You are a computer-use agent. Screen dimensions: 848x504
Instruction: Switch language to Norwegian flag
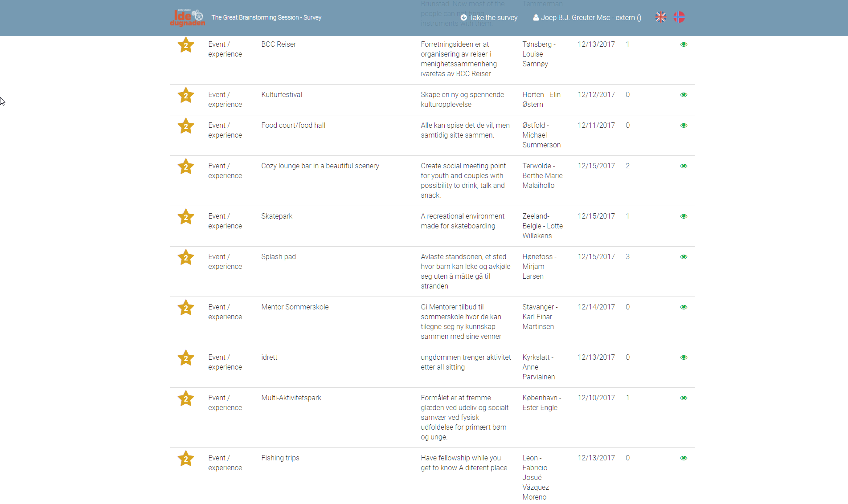(x=679, y=17)
